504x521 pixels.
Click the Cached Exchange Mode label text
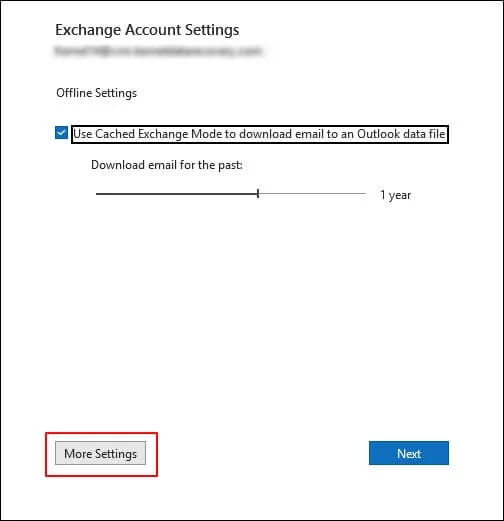tap(259, 134)
